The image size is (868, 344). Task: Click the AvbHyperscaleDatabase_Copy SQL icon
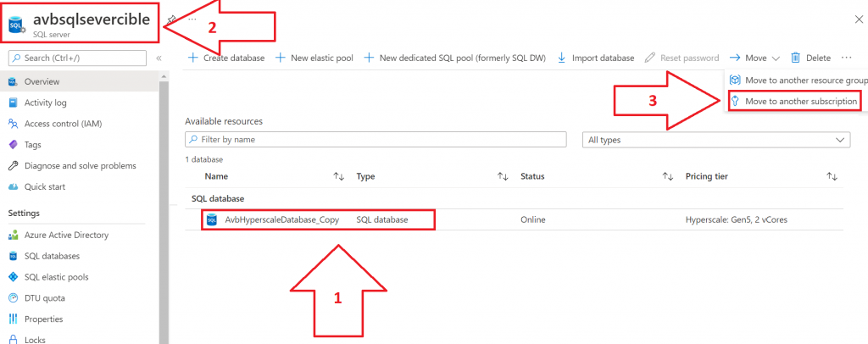pos(211,220)
